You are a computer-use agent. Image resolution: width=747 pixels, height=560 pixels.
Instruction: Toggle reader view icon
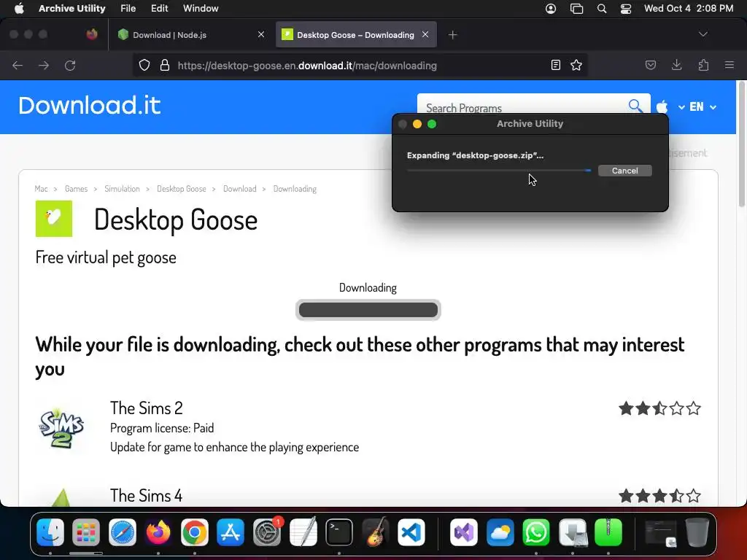[x=555, y=65]
